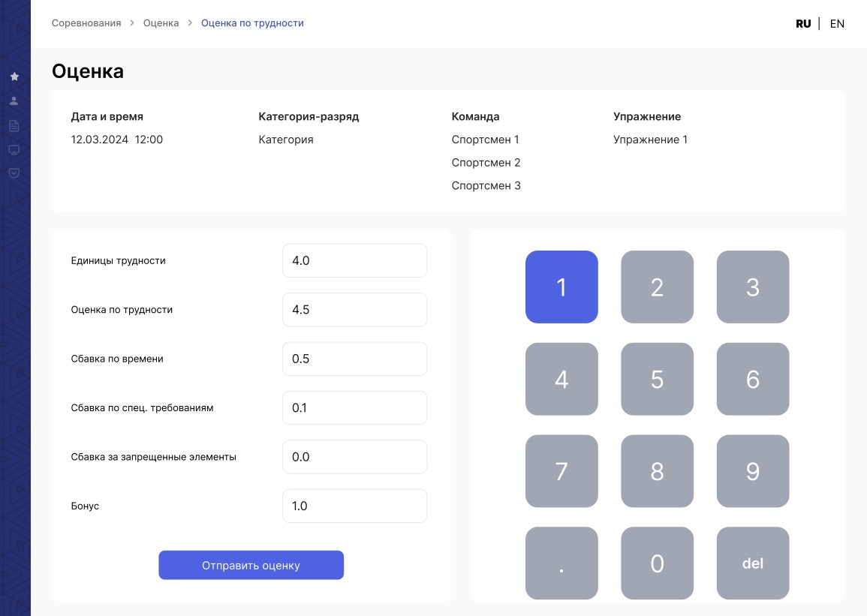This screenshot has width=867, height=616.
Task: Select the Бонус input field
Action: pos(354,506)
